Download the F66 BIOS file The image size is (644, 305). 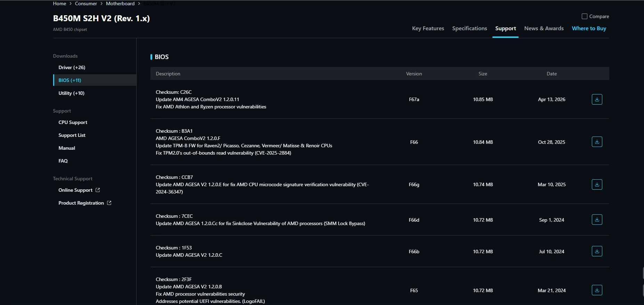click(x=597, y=142)
